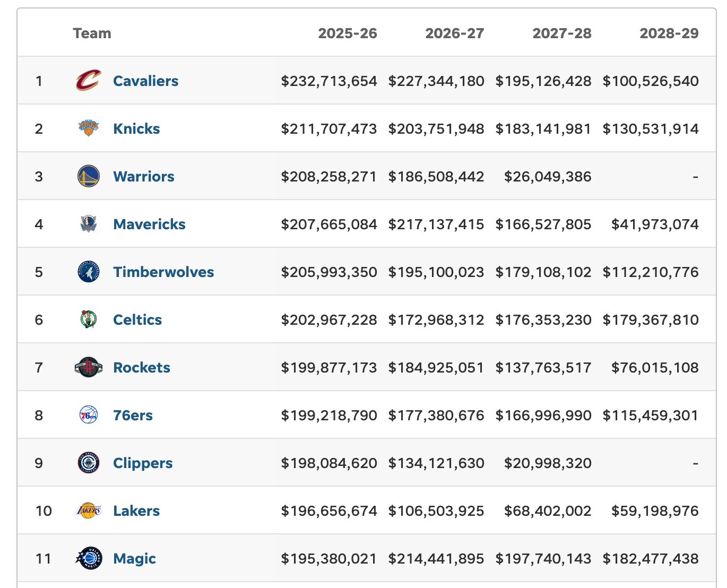
Task: Click the Magic team logo
Action: pos(88,558)
